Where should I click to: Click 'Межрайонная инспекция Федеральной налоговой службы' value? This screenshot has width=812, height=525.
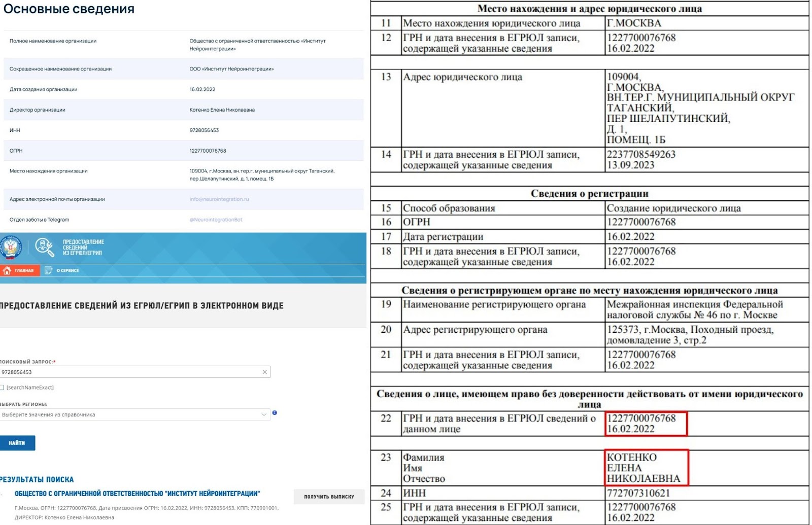pyautogui.click(x=695, y=310)
